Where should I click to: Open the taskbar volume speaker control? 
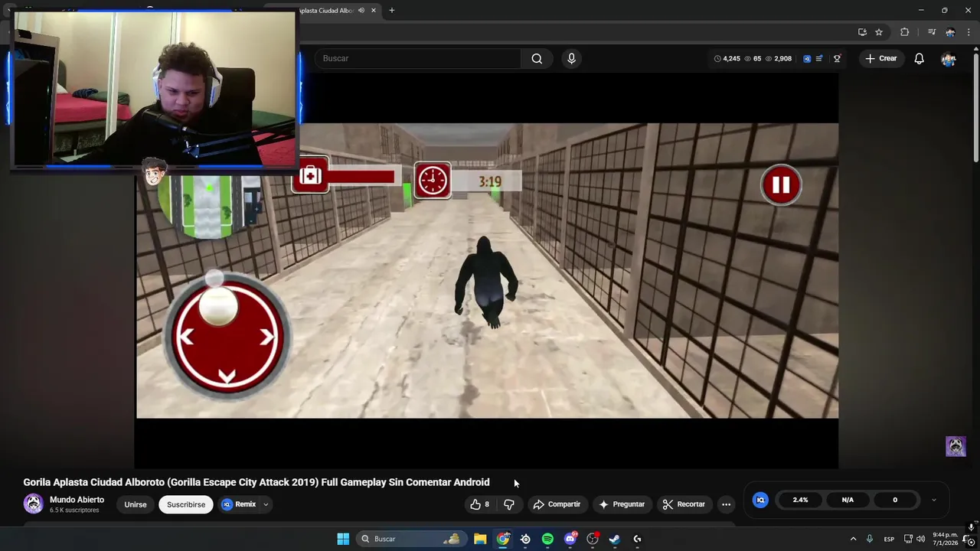(920, 539)
